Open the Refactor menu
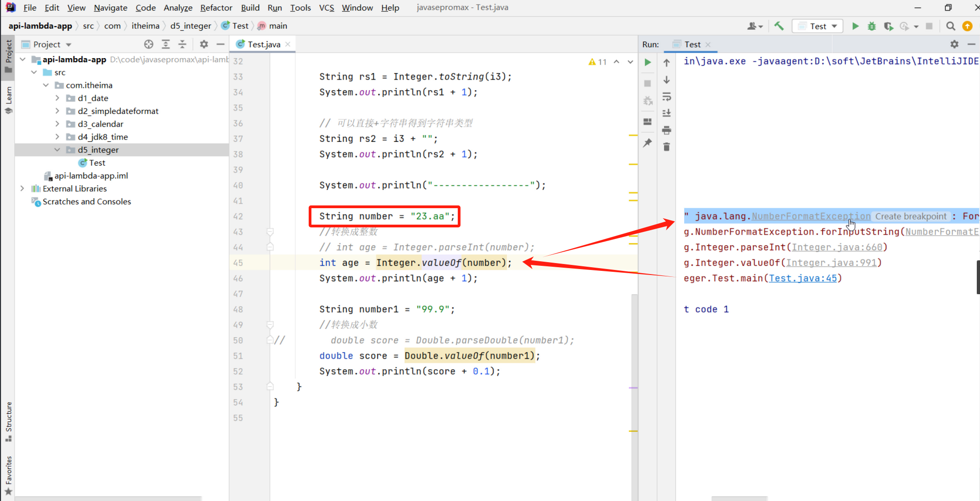This screenshot has width=980, height=501. (216, 8)
